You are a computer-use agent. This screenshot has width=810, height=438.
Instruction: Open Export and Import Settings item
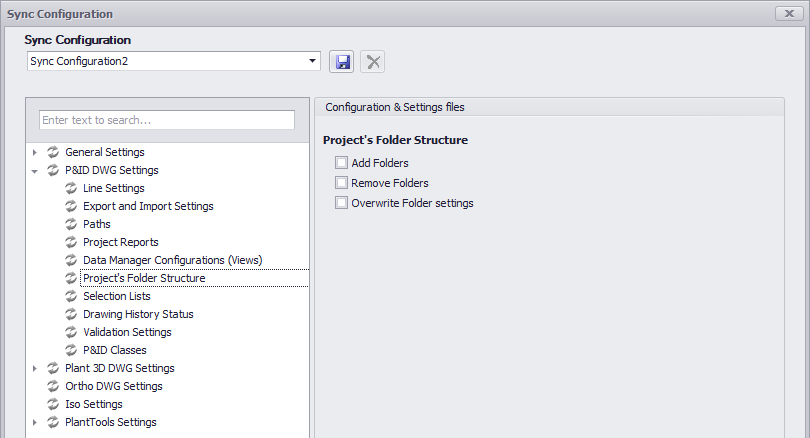(x=148, y=207)
